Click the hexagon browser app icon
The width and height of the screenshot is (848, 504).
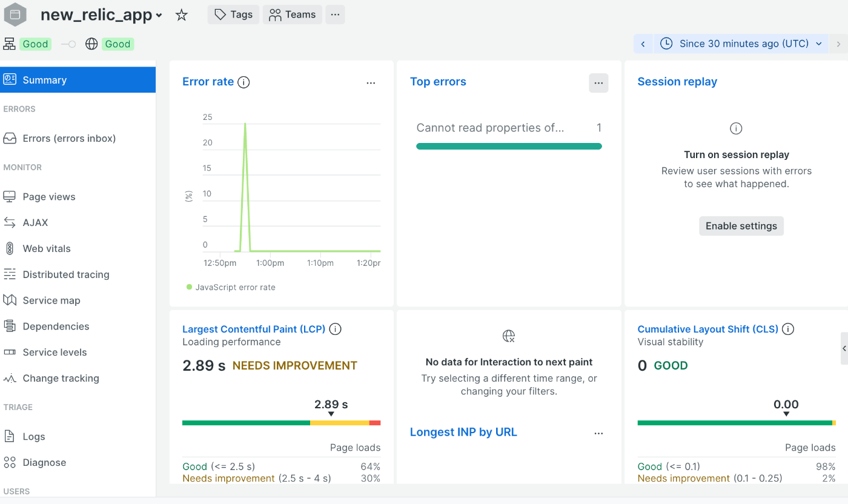(x=15, y=15)
